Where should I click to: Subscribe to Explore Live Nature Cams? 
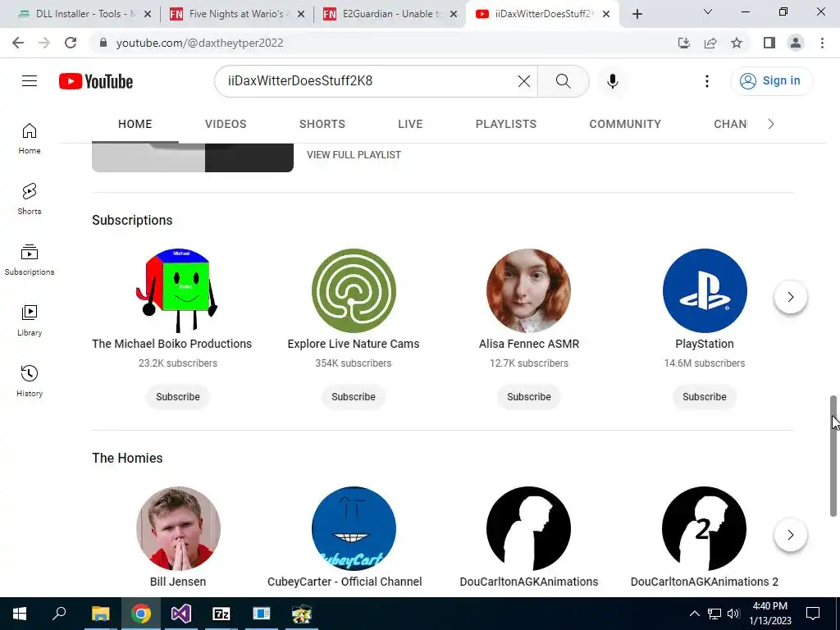pyautogui.click(x=353, y=397)
